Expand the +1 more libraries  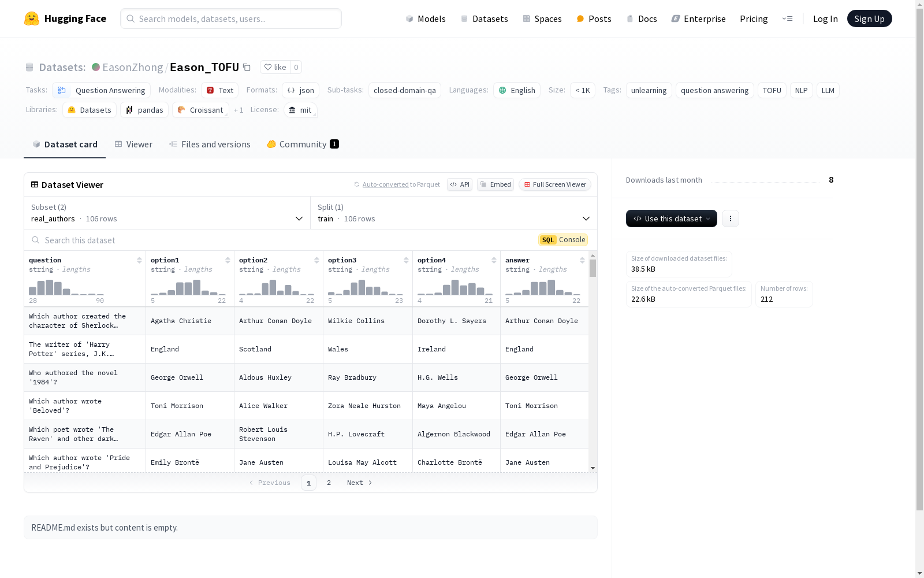point(239,110)
